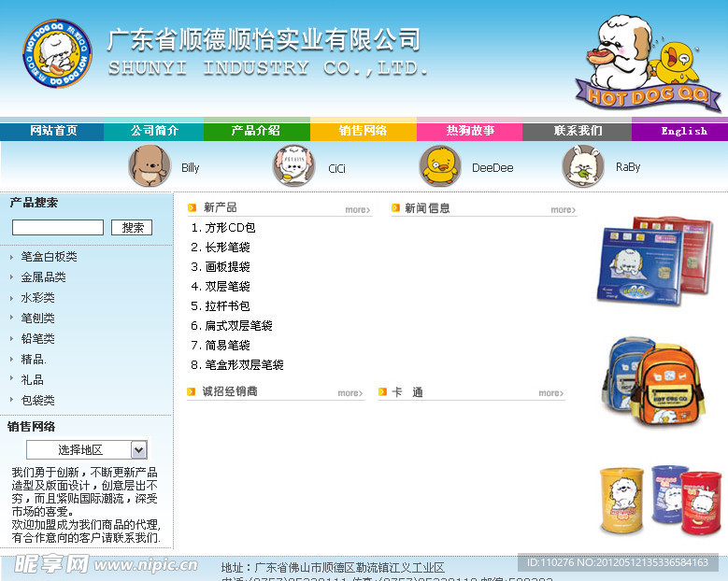This screenshot has width=728, height=581.
Task: Click the Hot Dog QQ round logo
Action: [x=57, y=55]
